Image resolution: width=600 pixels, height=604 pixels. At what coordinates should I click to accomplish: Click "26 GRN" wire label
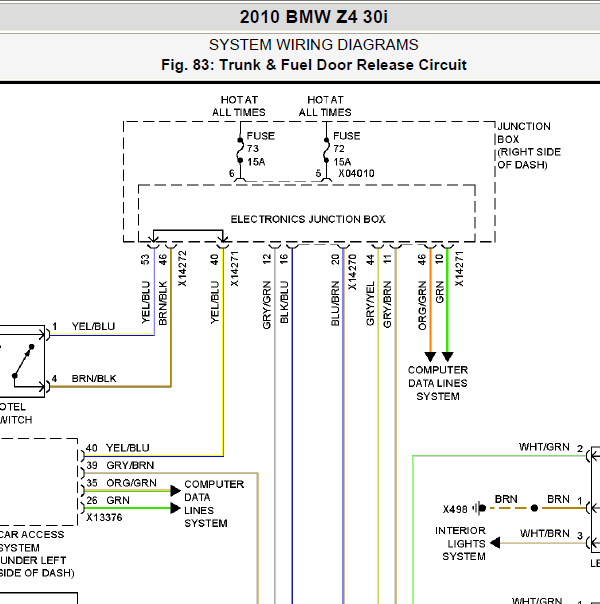point(108,500)
